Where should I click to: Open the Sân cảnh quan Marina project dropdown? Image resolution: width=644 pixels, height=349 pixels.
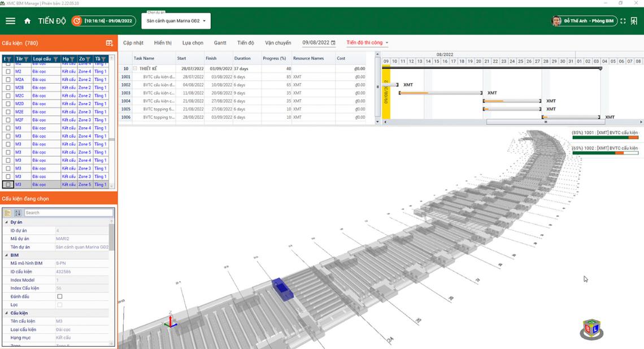[175, 21]
